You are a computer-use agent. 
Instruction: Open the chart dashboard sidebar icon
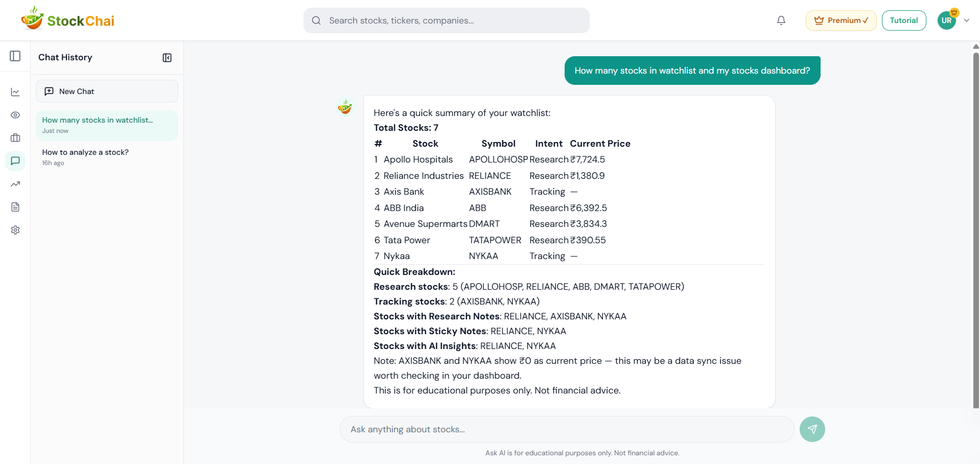click(x=15, y=92)
